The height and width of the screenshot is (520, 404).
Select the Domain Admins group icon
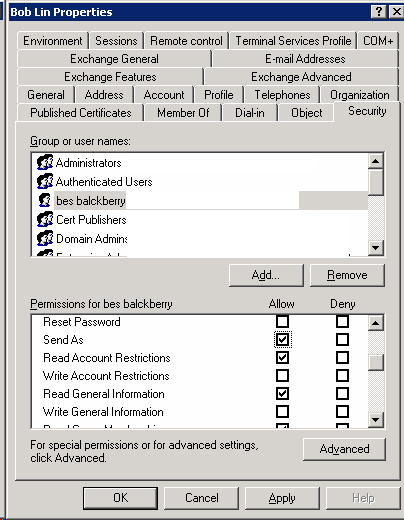pos(45,238)
